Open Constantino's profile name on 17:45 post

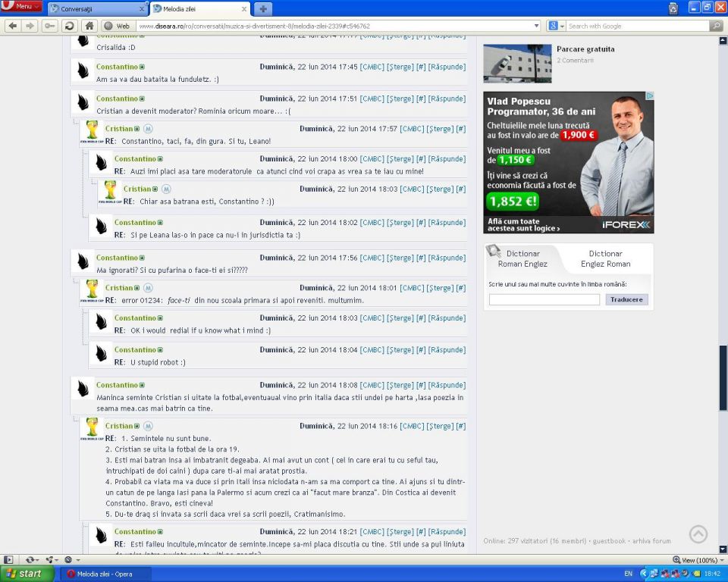[117, 67]
